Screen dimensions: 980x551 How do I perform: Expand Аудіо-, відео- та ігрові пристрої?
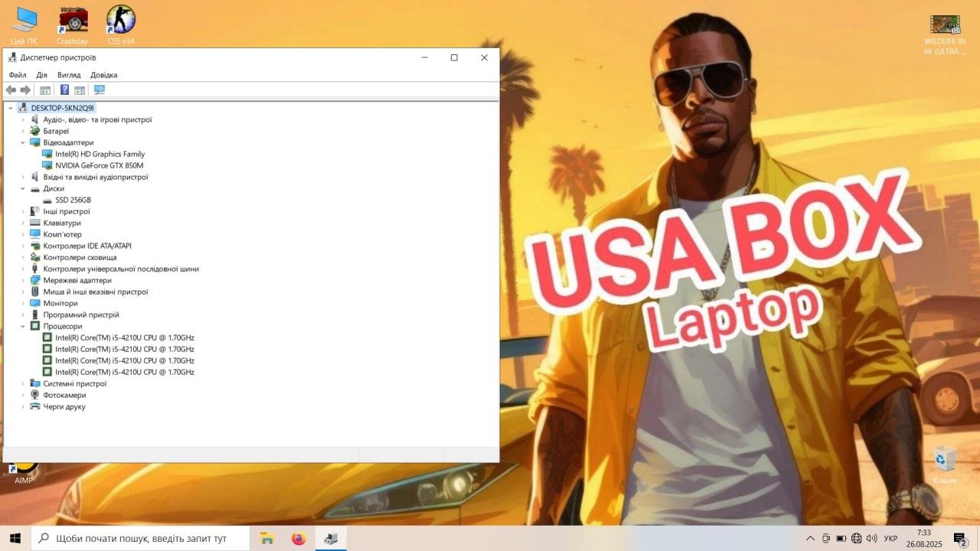tap(23, 119)
